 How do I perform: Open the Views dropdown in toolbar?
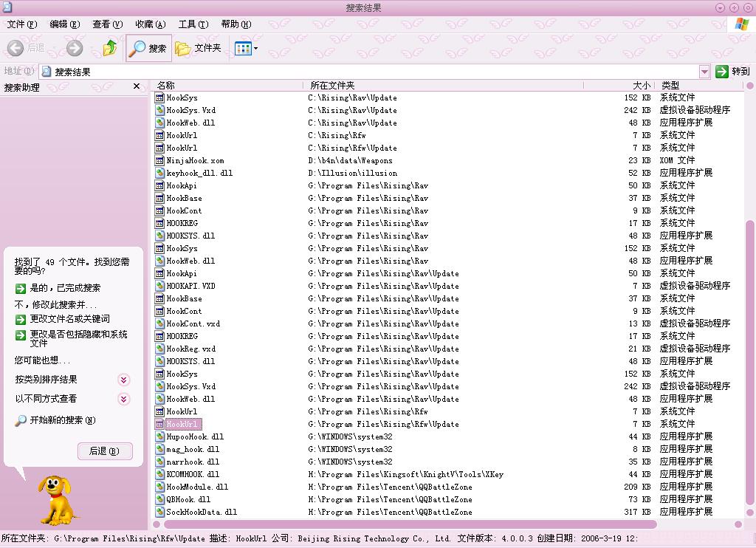tap(246, 49)
